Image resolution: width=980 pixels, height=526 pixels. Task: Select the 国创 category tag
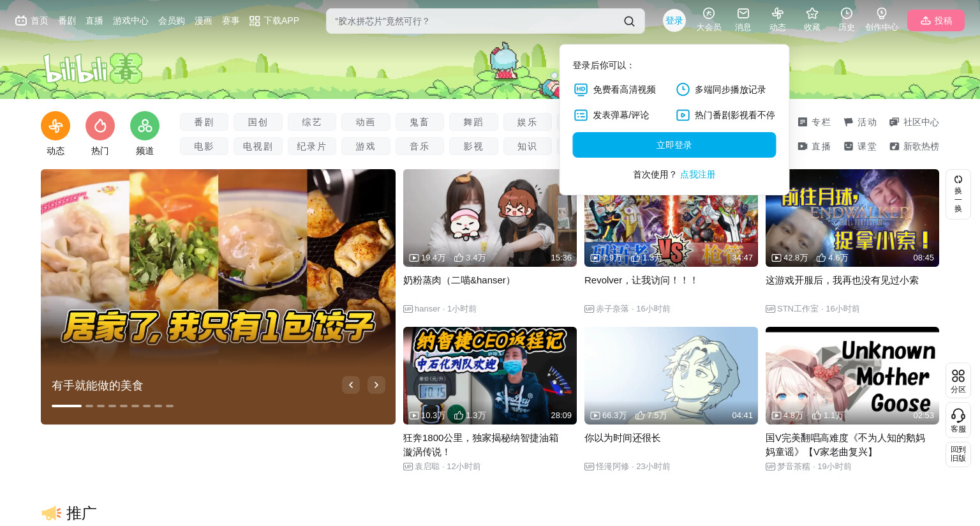click(258, 122)
